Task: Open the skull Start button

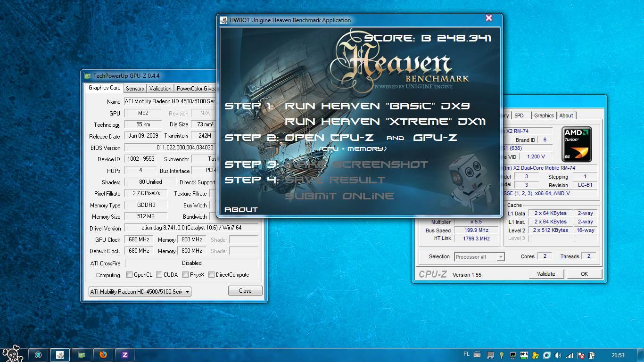Action: click(x=12, y=354)
